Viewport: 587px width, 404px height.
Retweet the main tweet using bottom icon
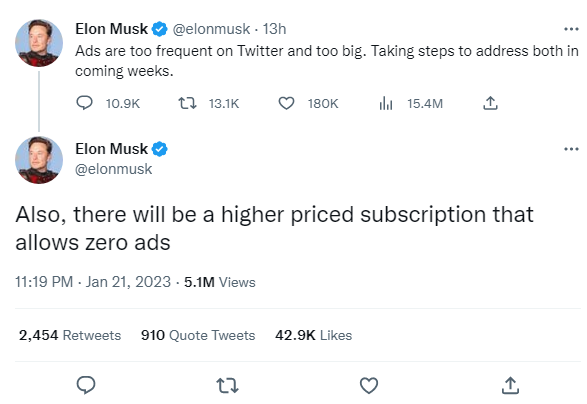[228, 385]
